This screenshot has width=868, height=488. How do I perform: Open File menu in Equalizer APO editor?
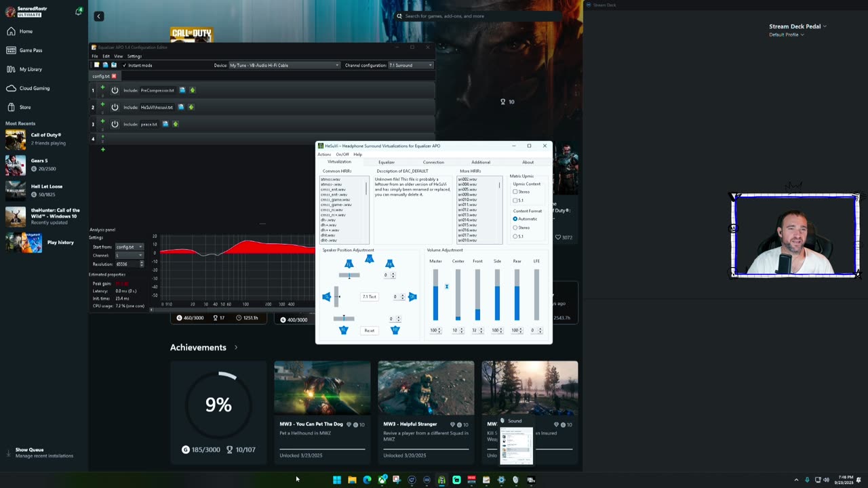(x=95, y=56)
